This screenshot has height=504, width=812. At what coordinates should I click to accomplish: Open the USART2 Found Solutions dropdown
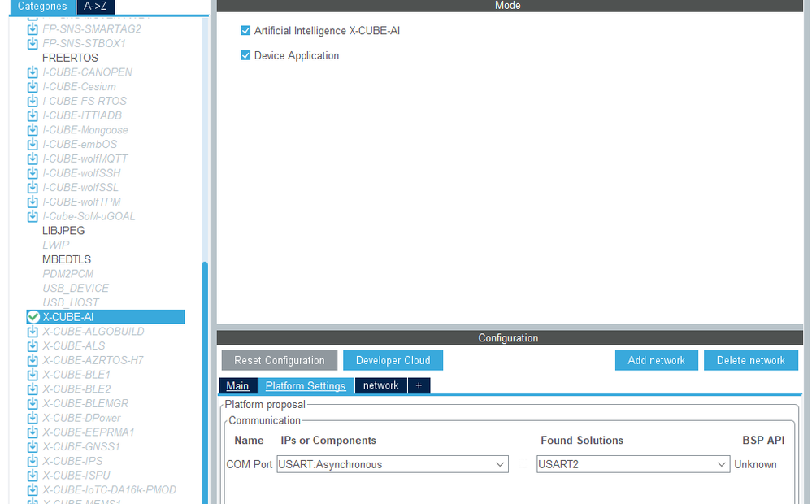tap(633, 464)
